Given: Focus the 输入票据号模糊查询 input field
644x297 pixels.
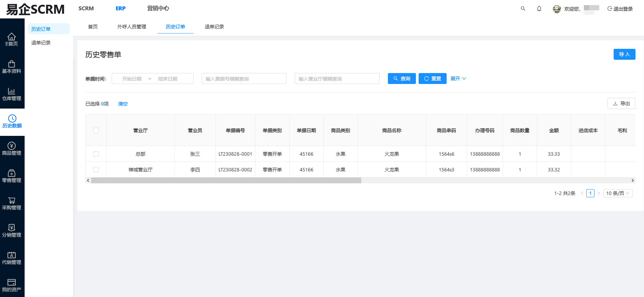Looking at the screenshot, I should (x=244, y=79).
